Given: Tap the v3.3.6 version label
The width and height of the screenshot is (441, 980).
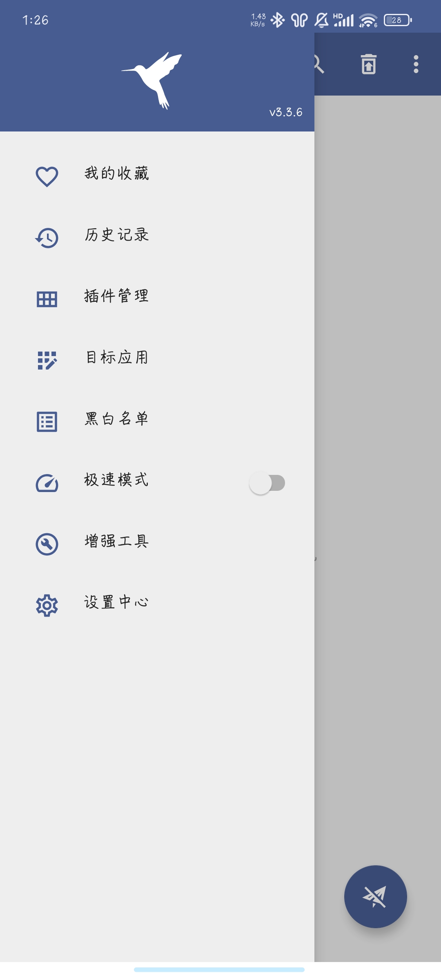Looking at the screenshot, I should coord(286,112).
